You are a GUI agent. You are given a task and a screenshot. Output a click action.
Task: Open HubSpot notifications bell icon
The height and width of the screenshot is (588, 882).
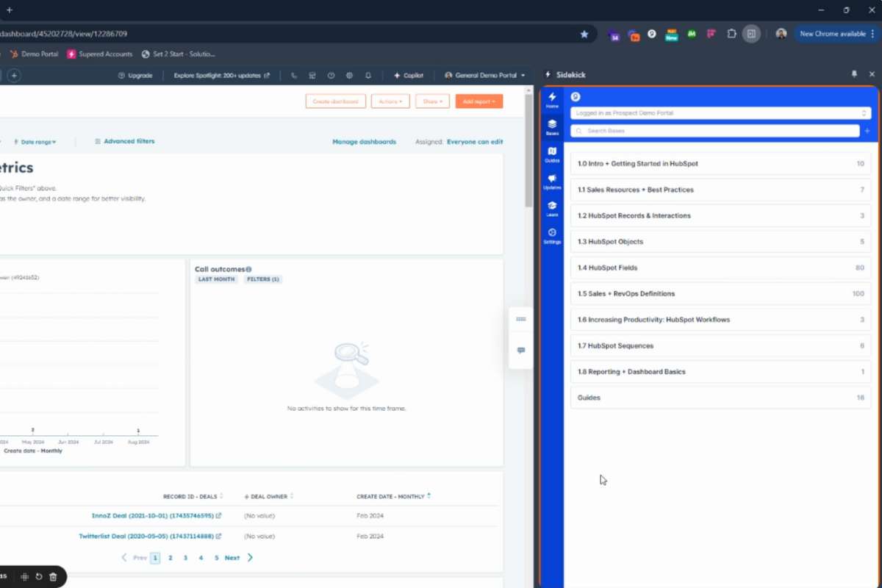click(368, 75)
